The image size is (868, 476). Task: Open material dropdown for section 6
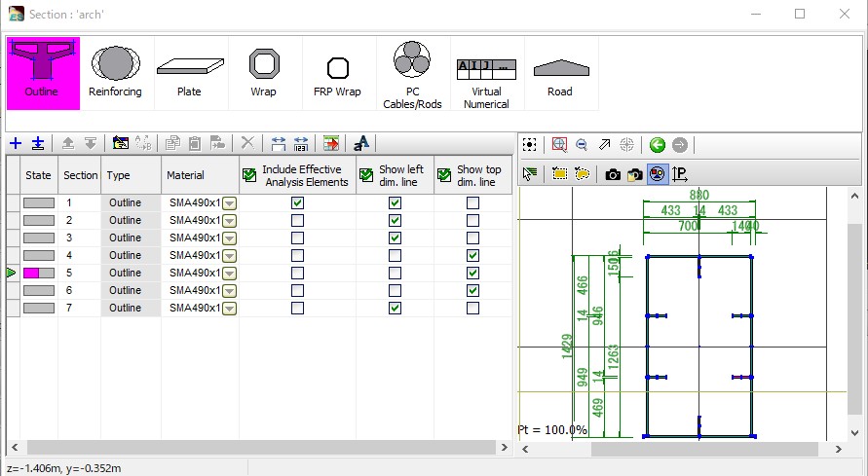230,291
